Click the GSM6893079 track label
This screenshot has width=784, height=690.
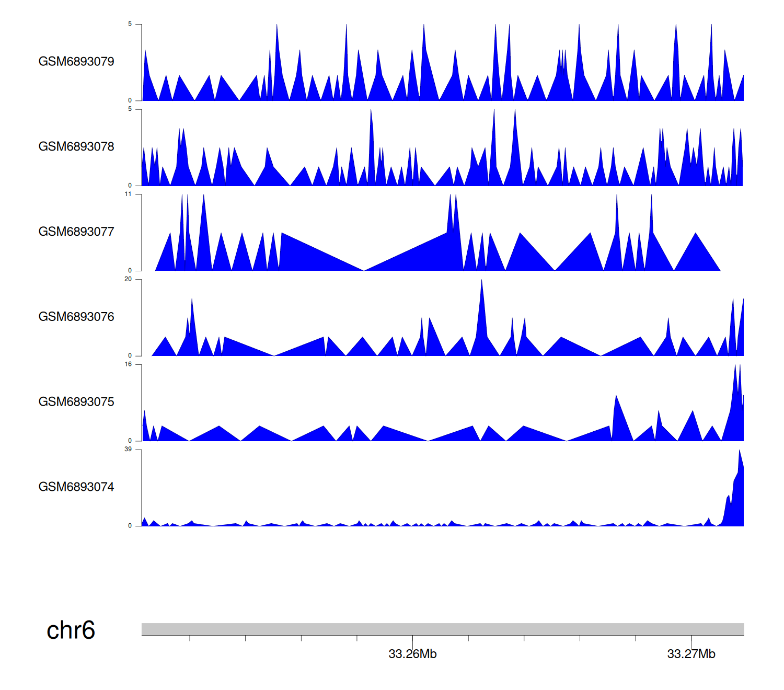[x=76, y=62]
